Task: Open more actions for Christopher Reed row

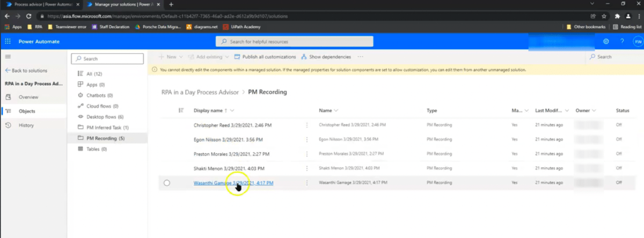Action: [x=307, y=125]
